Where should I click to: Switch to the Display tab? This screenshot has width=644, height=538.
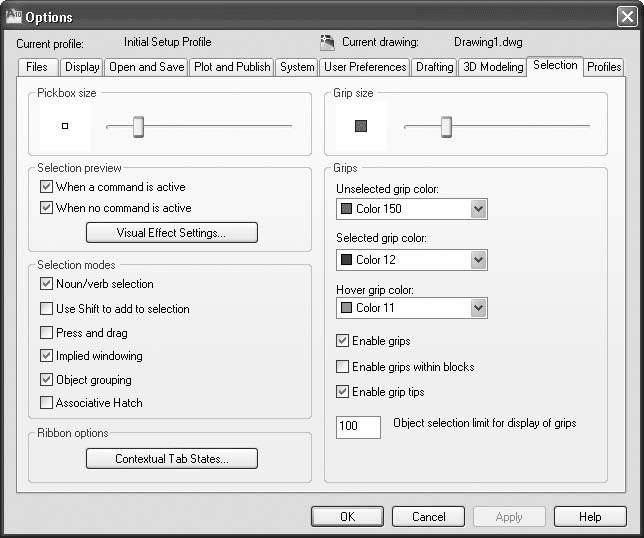pyautogui.click(x=82, y=67)
